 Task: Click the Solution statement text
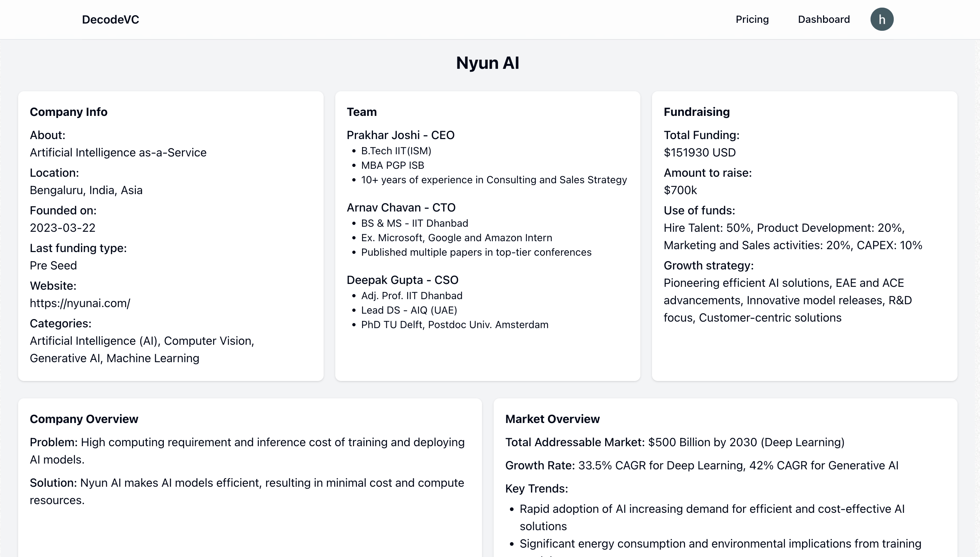point(247,491)
